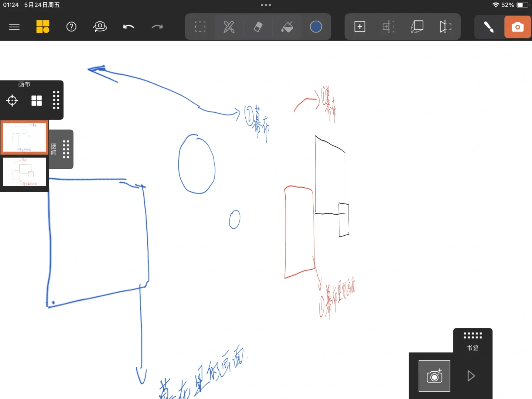This screenshot has width=532, height=399.
Task: Select the dashed rectangle selection tool
Action: pyautogui.click(x=200, y=27)
